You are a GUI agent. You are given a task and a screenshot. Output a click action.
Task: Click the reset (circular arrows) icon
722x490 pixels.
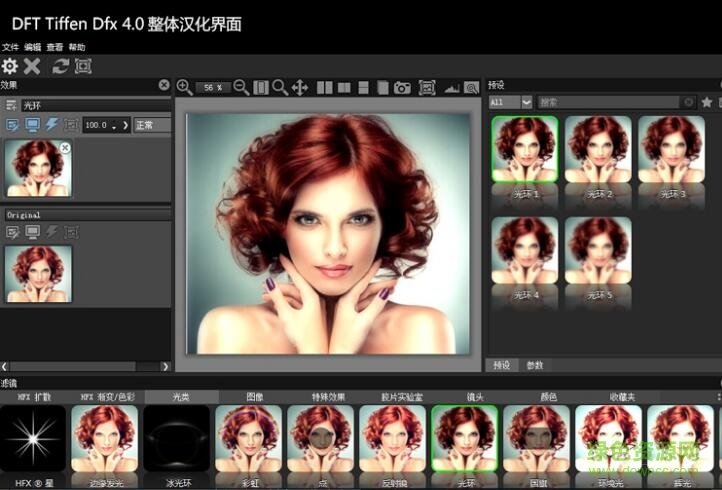click(x=60, y=66)
